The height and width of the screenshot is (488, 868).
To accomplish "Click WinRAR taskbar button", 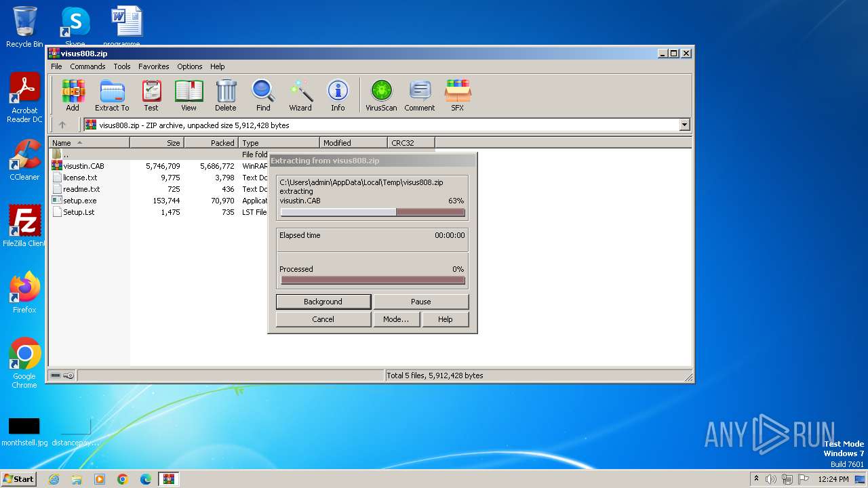I will (169, 479).
